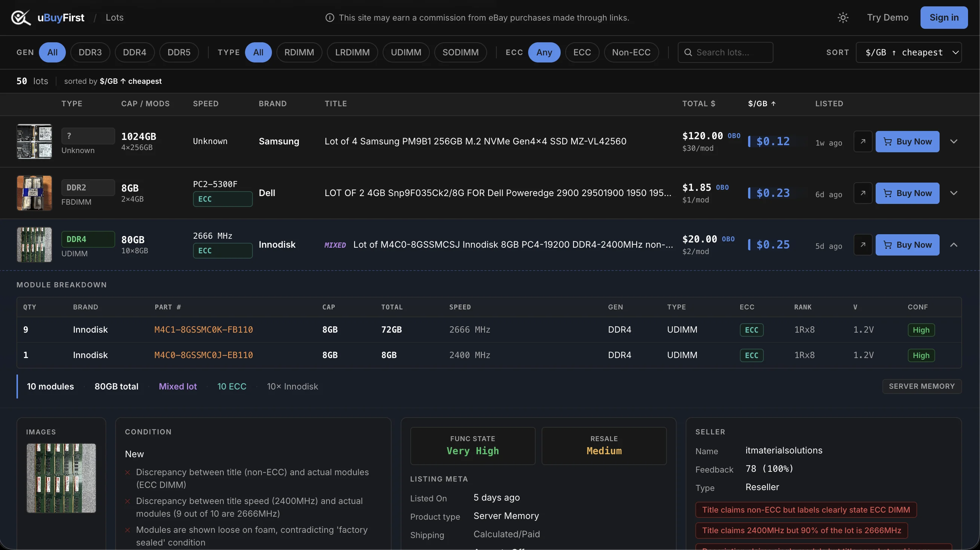Image resolution: width=980 pixels, height=550 pixels.
Task: Open the Innodisk listing image thumbnail
Action: coord(61,478)
